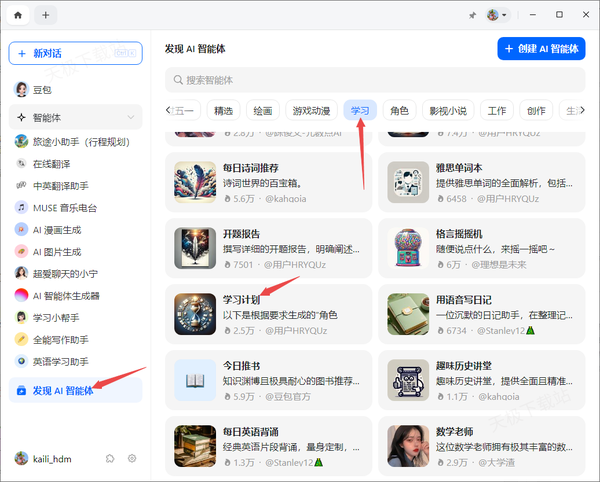Collapse the 智能体 section chevron
The height and width of the screenshot is (482, 600).
(132, 118)
